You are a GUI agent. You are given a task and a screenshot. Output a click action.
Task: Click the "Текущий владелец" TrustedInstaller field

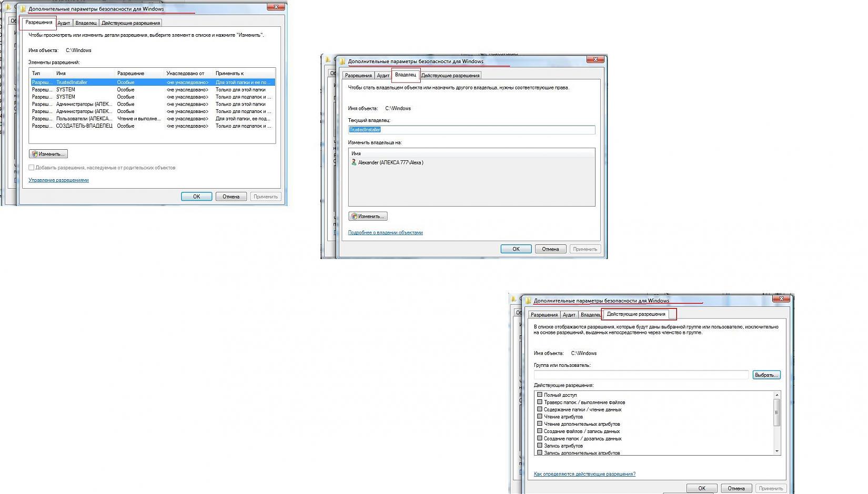[x=471, y=130]
